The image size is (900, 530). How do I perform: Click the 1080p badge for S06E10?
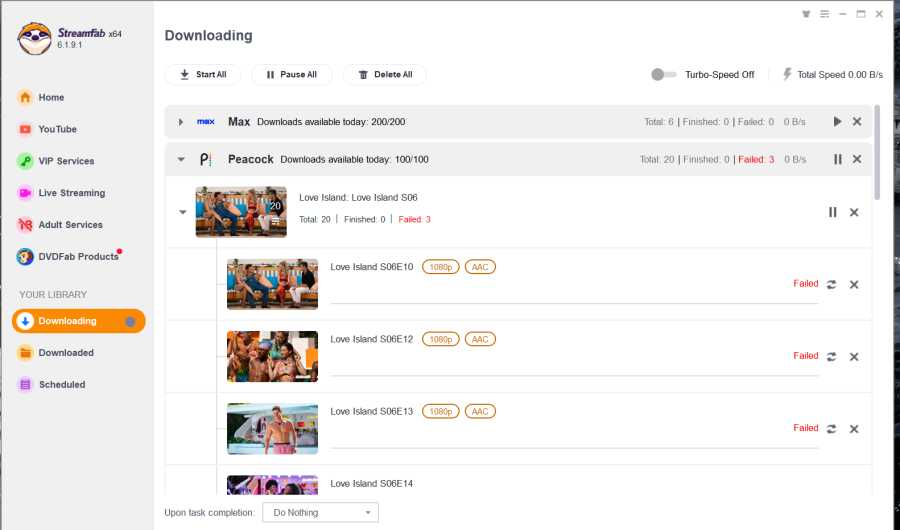441,267
